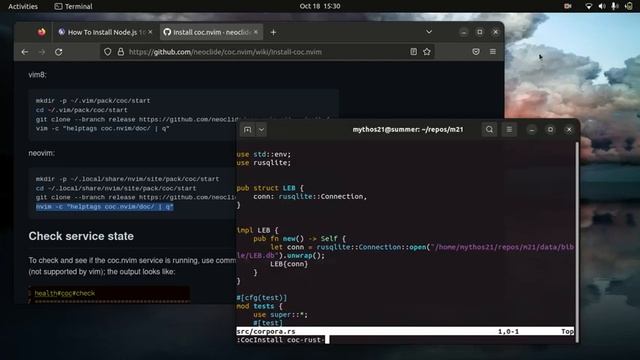The width and height of the screenshot is (640, 360).
Task: Click the use rusqlite; code line
Action: [264, 163]
